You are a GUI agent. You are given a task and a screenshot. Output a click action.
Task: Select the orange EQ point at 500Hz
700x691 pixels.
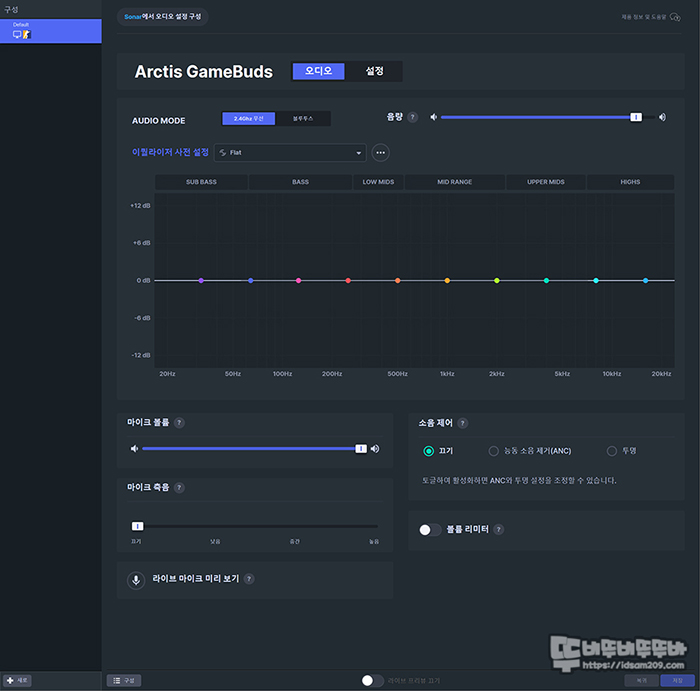click(x=397, y=281)
